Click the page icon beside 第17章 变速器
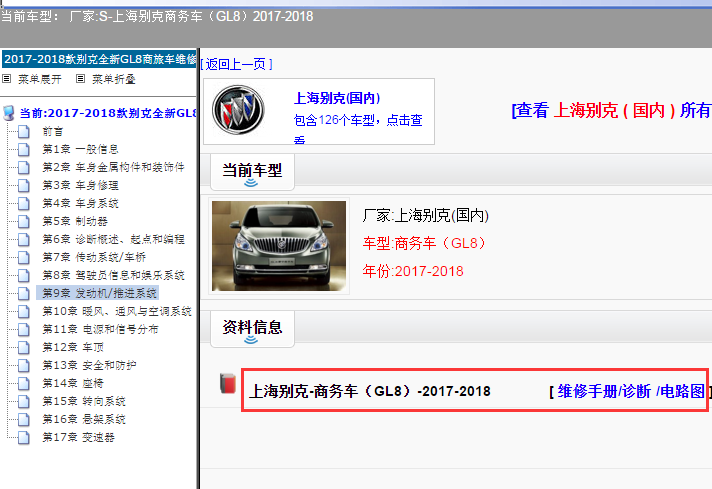The width and height of the screenshot is (712, 489). pos(24,437)
